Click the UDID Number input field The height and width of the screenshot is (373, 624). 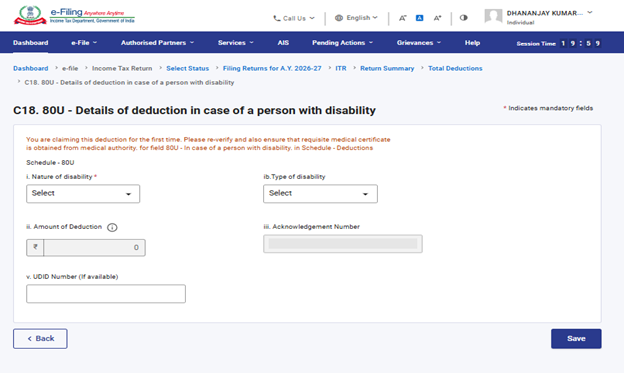[106, 294]
